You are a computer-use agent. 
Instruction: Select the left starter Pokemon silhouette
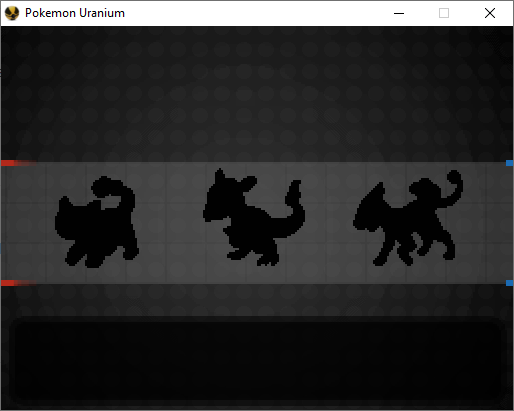tap(97, 222)
